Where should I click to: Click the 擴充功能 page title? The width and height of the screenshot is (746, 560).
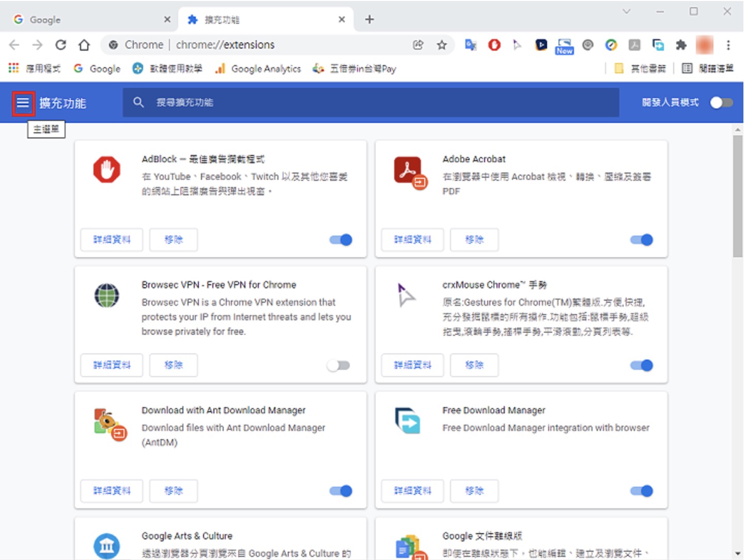(x=63, y=103)
